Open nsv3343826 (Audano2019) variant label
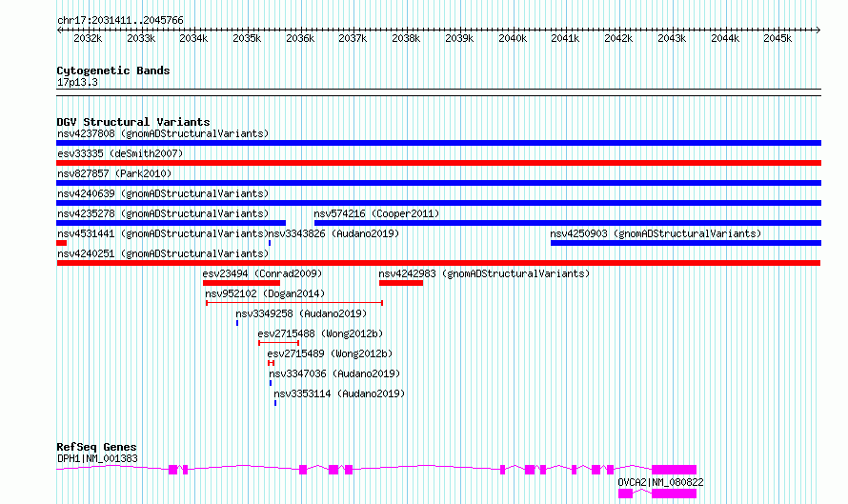The image size is (848, 504). (x=334, y=233)
